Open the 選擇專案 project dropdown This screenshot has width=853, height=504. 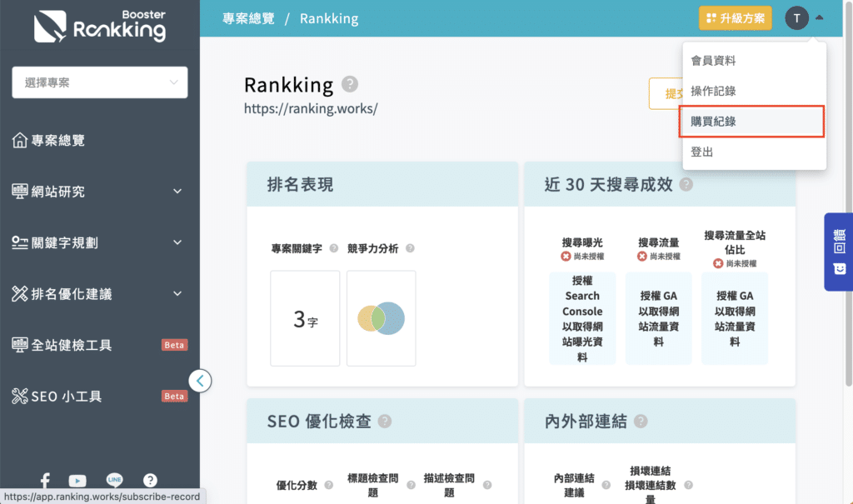[x=100, y=82]
